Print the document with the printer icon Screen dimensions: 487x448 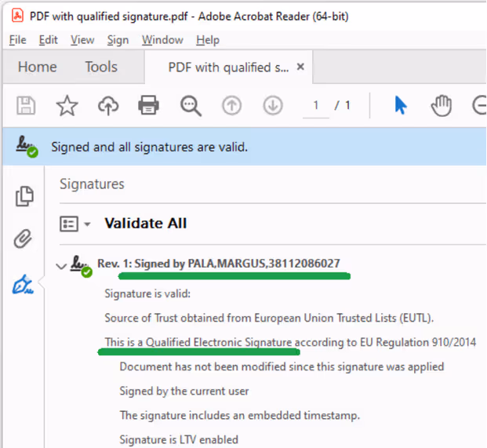(x=148, y=105)
